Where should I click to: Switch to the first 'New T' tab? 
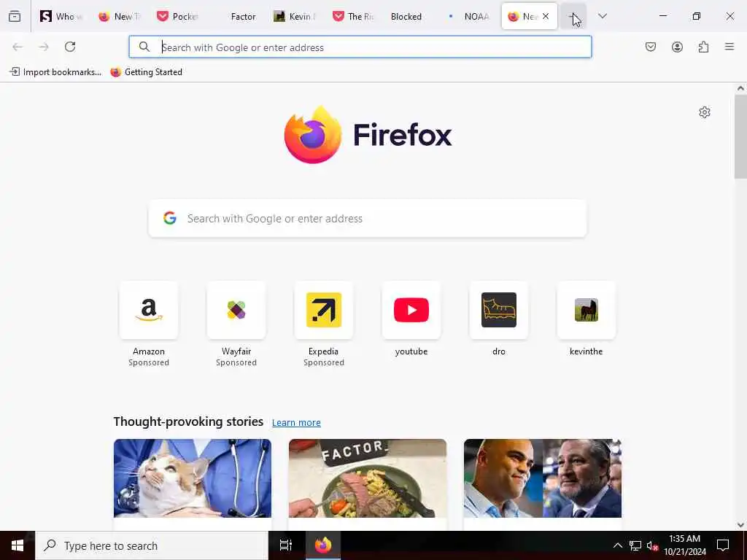(x=119, y=16)
